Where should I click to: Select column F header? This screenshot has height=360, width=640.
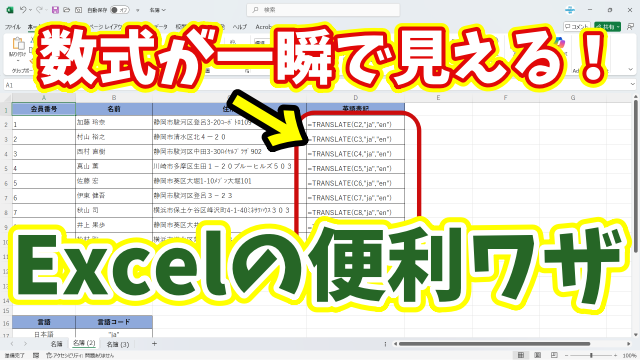(505, 98)
